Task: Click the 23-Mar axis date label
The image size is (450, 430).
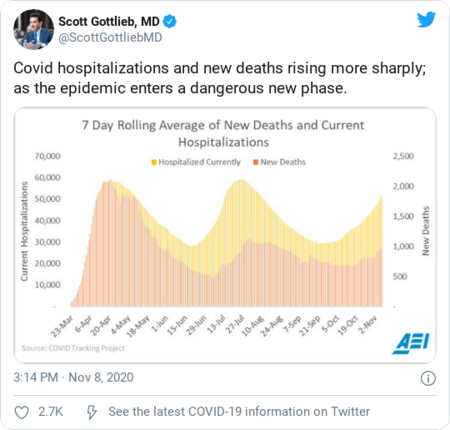Action: (62, 326)
